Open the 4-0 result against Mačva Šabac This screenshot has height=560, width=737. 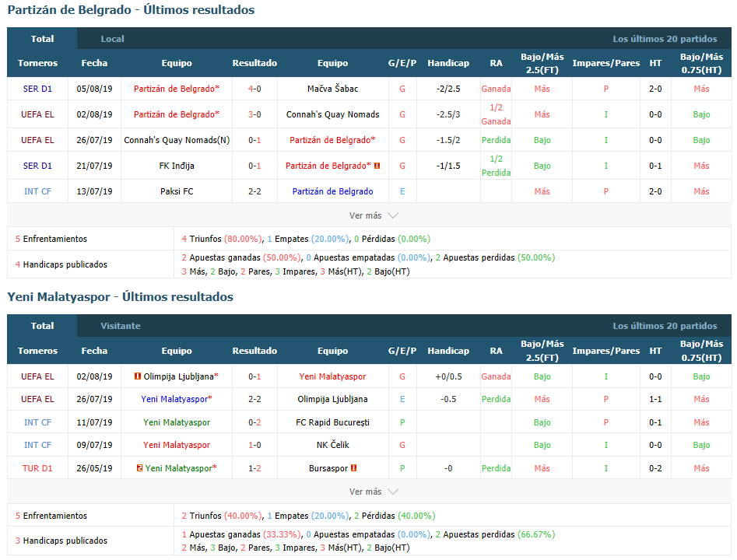click(254, 89)
